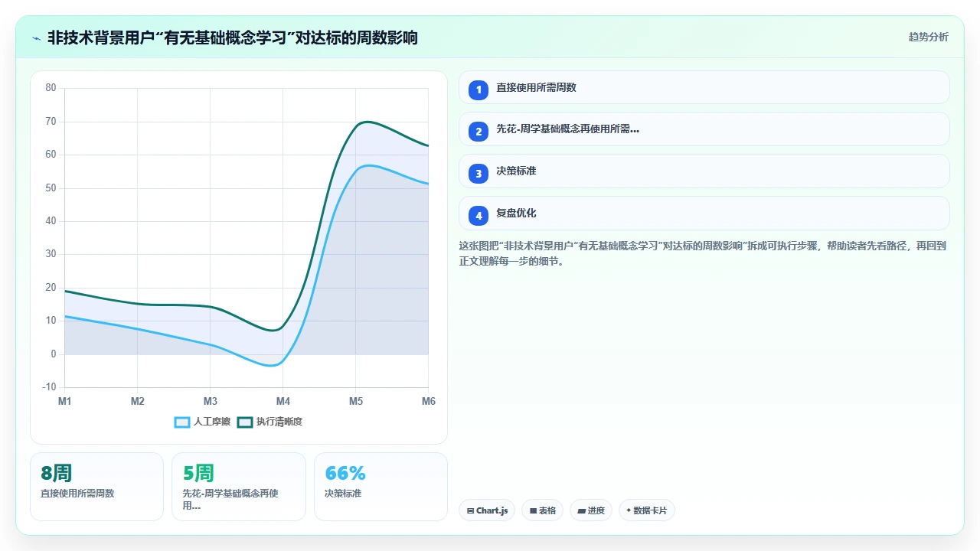Click the 执行清晰度 legend text
This screenshot has height=551, width=980.
[279, 422]
